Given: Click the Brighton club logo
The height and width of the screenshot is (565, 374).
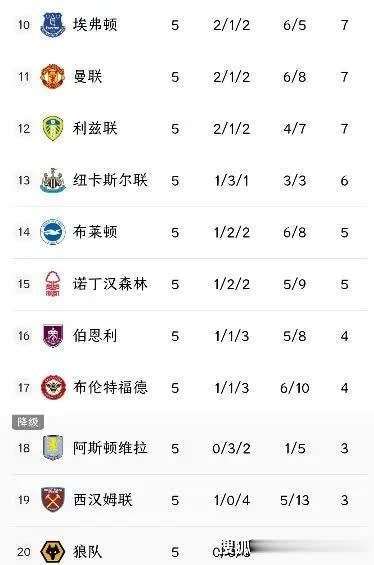Looking at the screenshot, I should point(53,232).
